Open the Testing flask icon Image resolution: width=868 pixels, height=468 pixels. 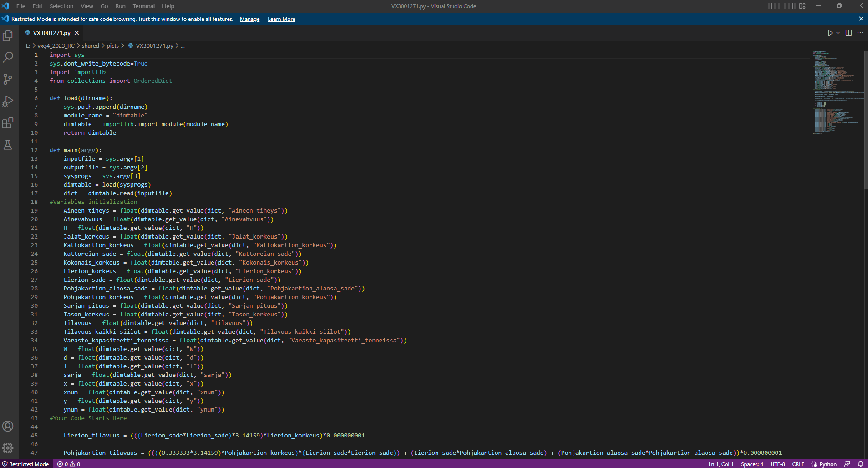8,145
